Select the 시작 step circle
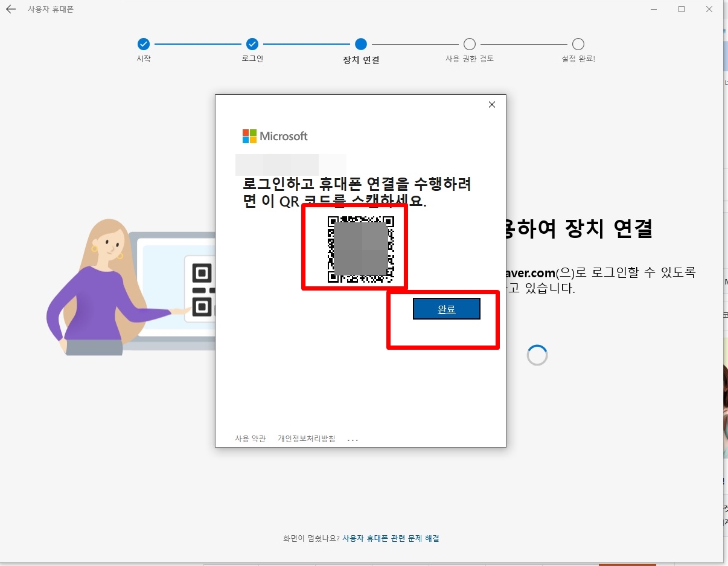This screenshot has height=566, width=728. click(x=144, y=44)
